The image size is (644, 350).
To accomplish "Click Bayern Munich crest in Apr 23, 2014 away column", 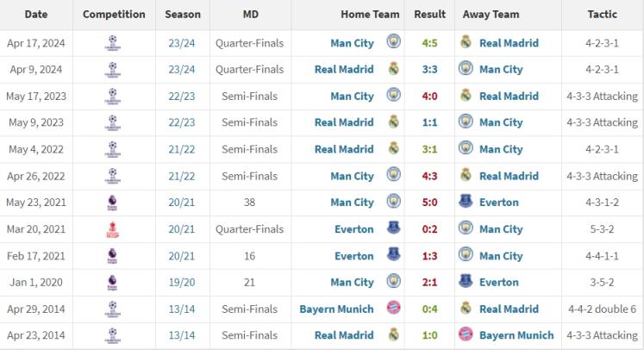I will [466, 334].
